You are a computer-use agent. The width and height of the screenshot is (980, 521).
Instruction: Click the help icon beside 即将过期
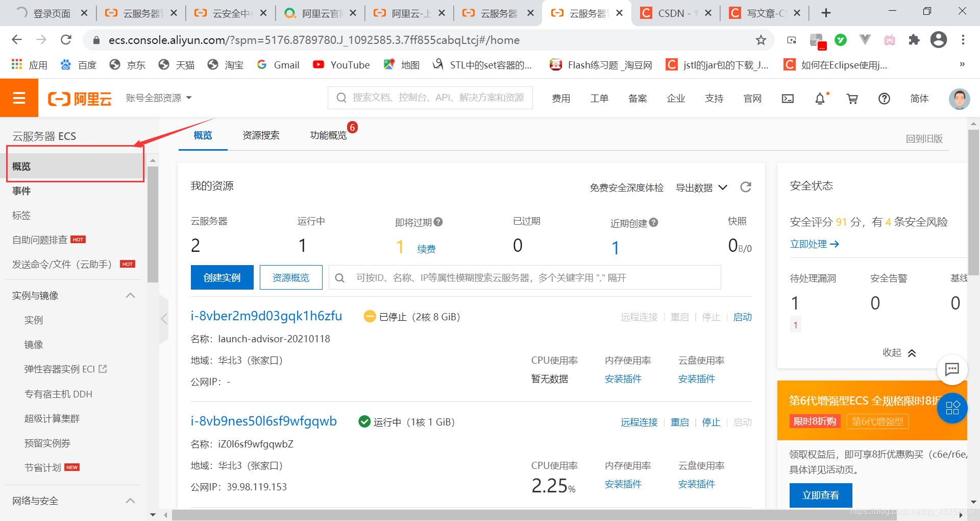[x=438, y=222]
